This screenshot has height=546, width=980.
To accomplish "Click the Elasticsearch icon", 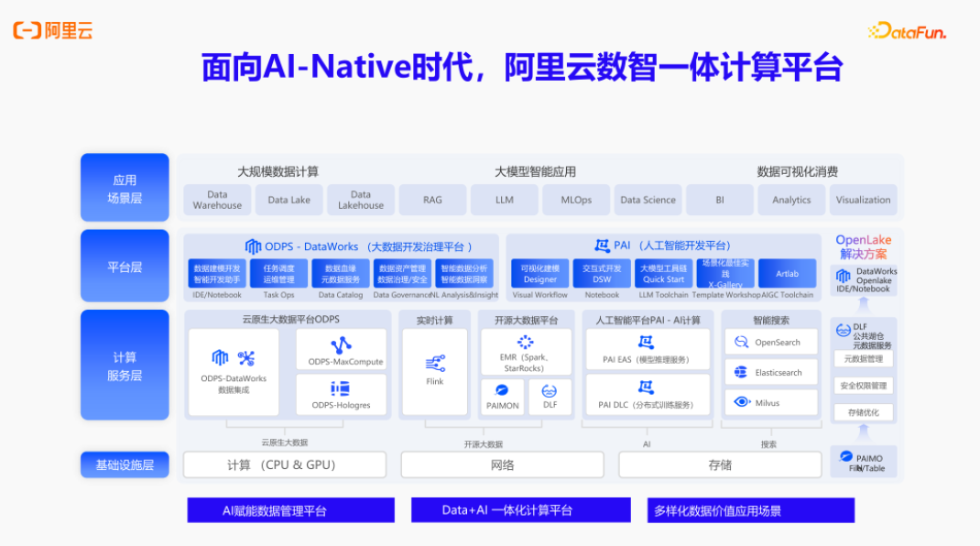I will (741, 372).
